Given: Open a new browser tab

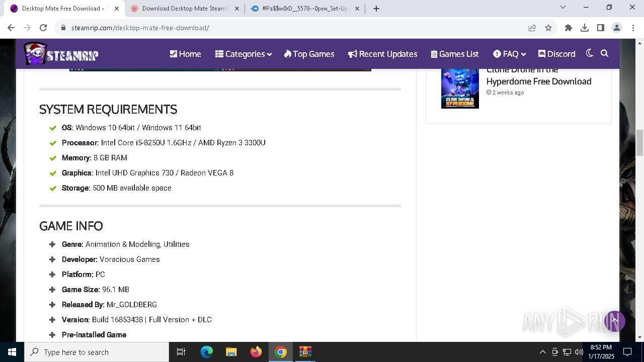Looking at the screenshot, I should click(x=376, y=9).
